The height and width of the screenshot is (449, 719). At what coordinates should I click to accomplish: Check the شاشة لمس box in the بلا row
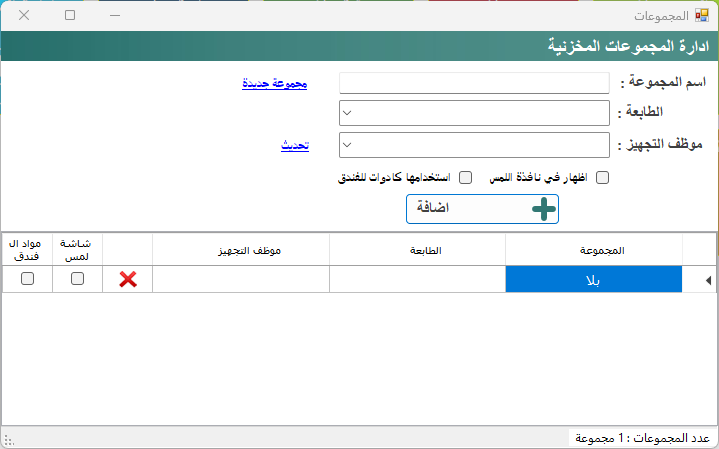(77, 278)
